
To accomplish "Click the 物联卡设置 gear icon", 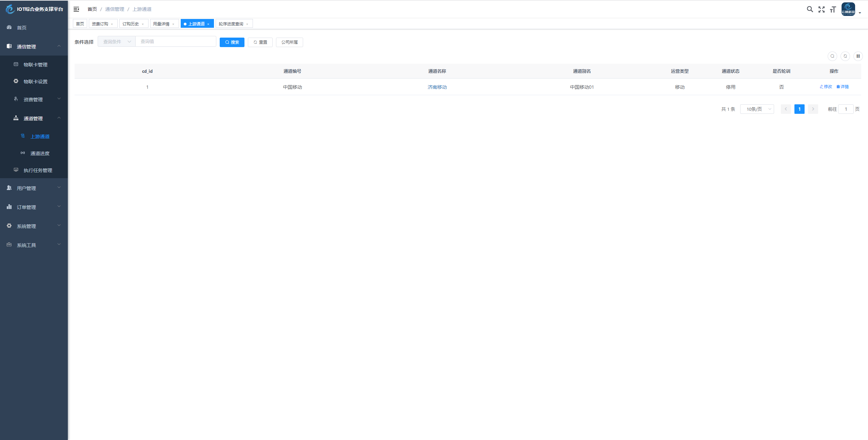I will coord(16,81).
